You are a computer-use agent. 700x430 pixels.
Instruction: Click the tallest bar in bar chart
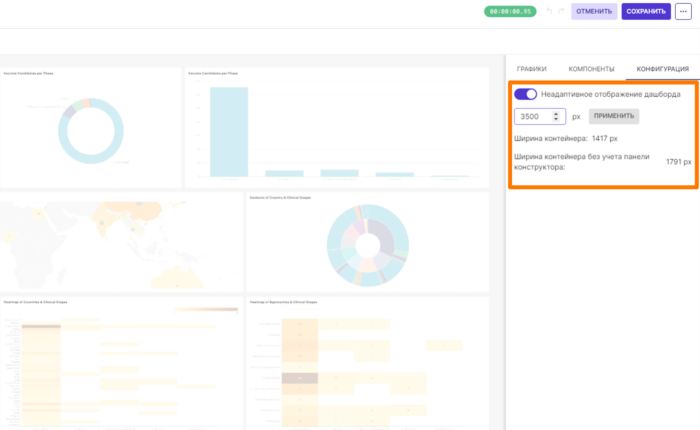229,132
